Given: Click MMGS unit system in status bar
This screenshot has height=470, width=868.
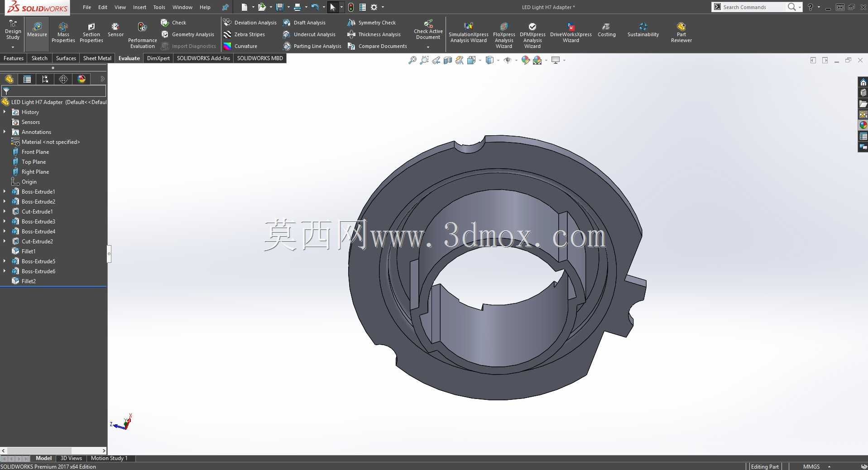Looking at the screenshot, I should coord(811,466).
